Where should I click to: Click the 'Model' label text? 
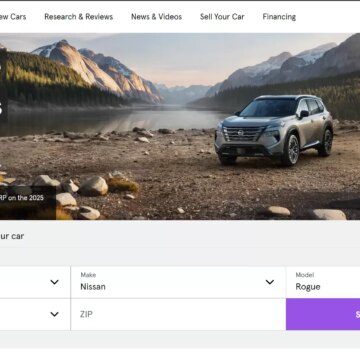click(x=305, y=275)
